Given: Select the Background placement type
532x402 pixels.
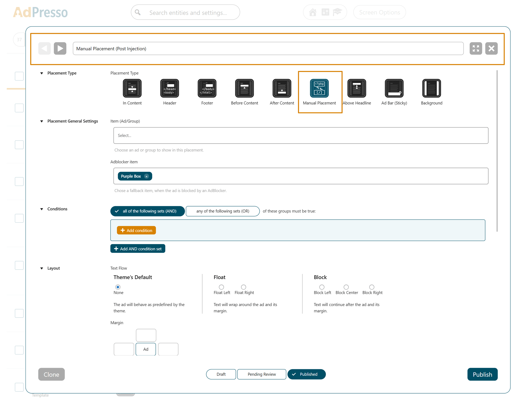Looking at the screenshot, I should point(431,88).
